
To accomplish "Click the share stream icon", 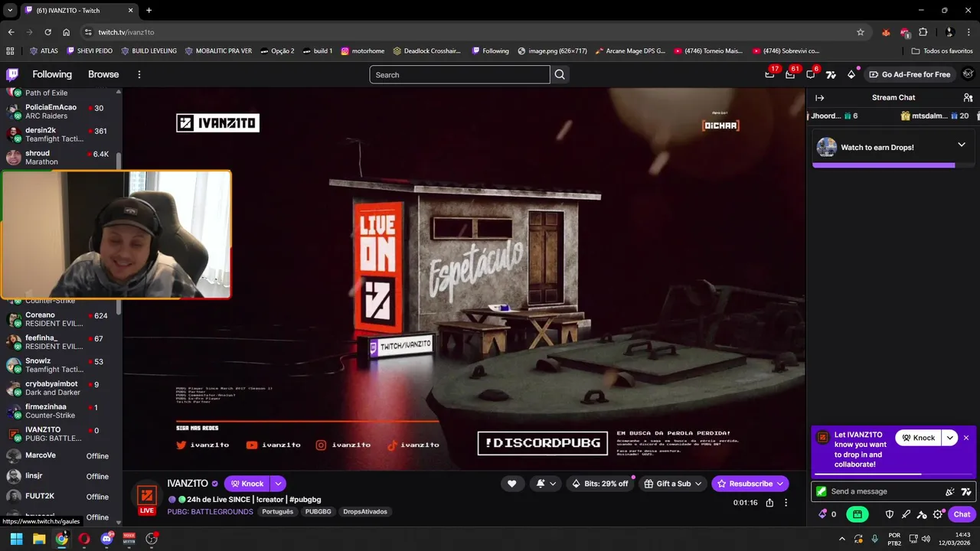I will click(769, 503).
